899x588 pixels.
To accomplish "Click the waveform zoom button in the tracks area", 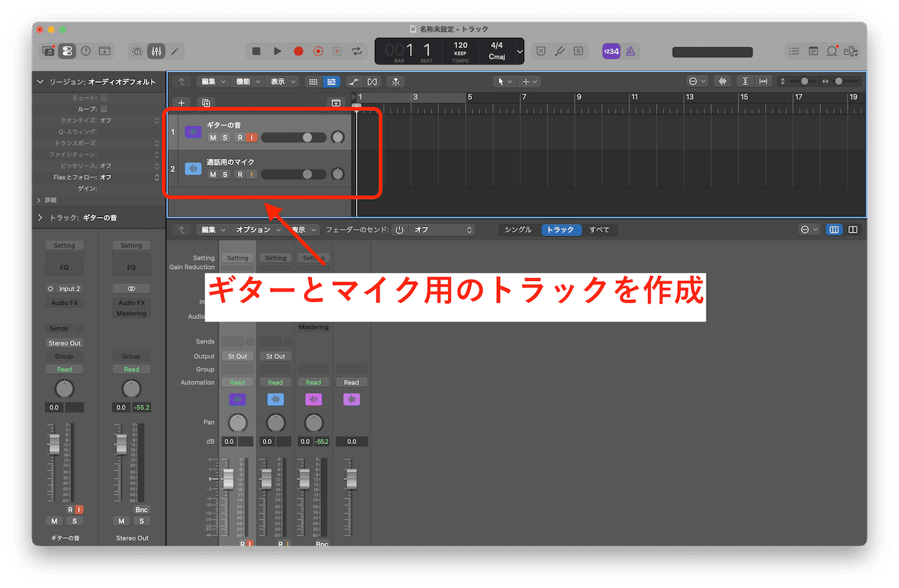I will click(722, 81).
